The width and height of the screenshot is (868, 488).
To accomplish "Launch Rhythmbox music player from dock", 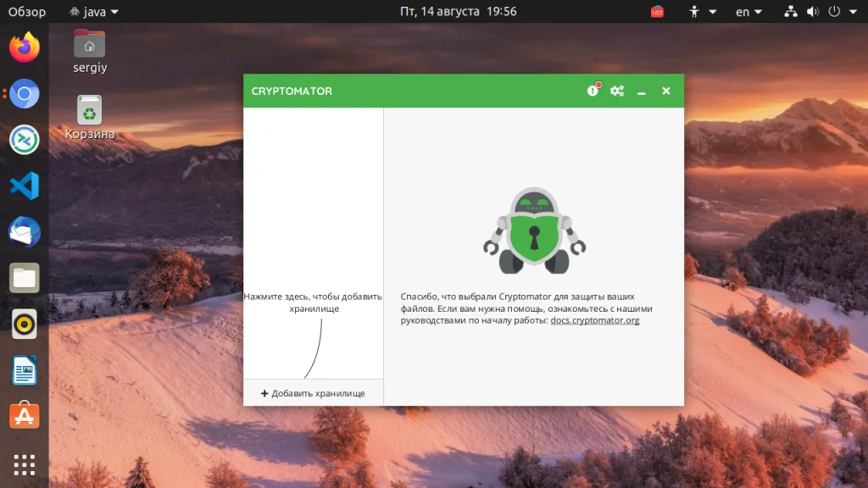I will coord(25,324).
